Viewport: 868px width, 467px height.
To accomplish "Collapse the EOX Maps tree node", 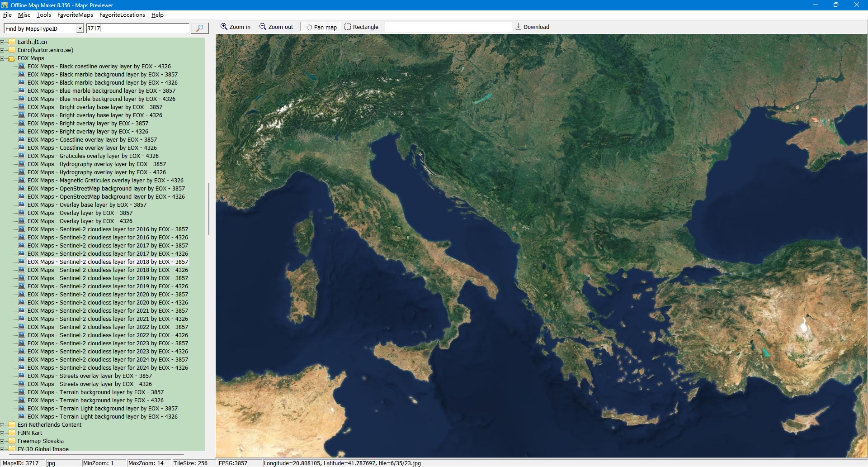I will (x=2, y=58).
